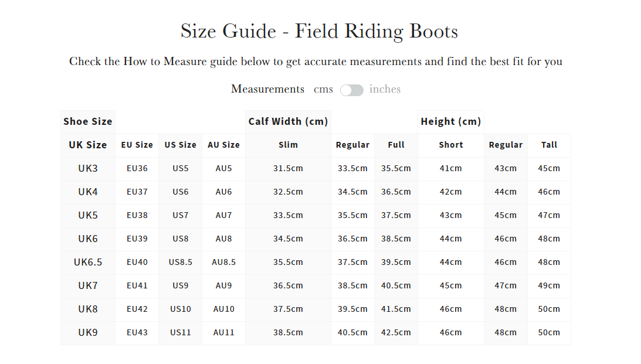
Task: Click the UK6.5 size row label
Action: click(88, 262)
